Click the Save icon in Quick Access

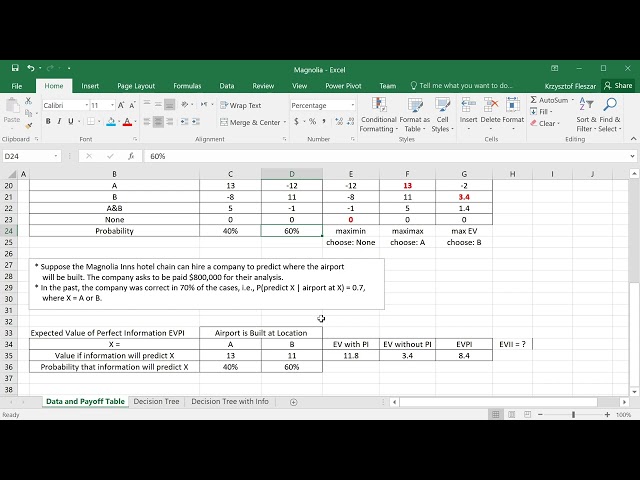click(x=15, y=68)
